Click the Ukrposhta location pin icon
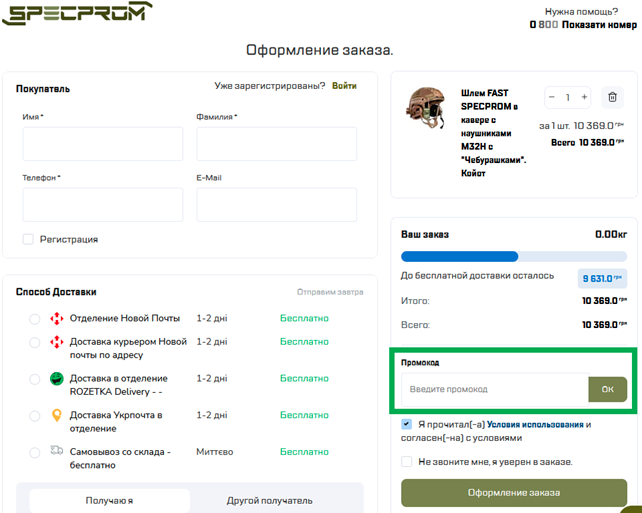This screenshot has width=642, height=513. [x=57, y=415]
